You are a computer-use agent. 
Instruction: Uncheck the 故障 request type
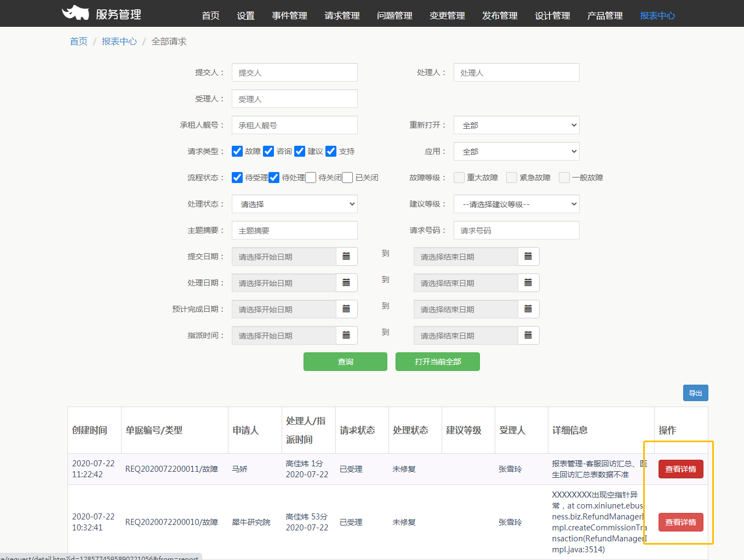pos(237,151)
